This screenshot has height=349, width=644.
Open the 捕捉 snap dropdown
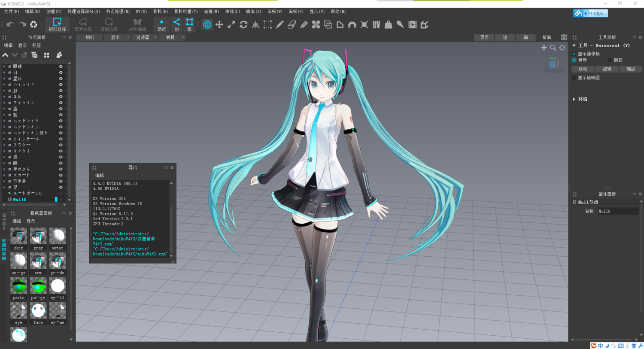[x=173, y=37]
